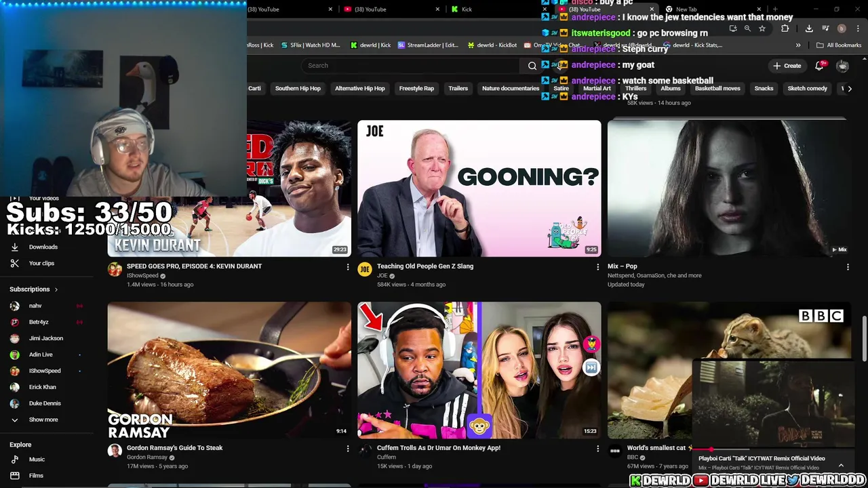Open Duke Dennis channel avatar
868x488 pixels.
tap(15, 403)
